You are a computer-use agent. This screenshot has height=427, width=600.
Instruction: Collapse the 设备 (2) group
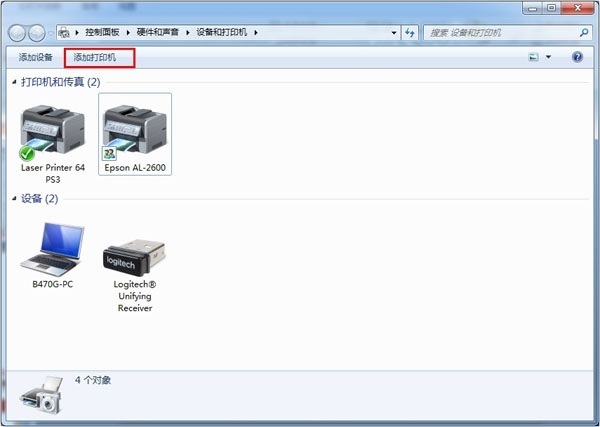coord(14,199)
